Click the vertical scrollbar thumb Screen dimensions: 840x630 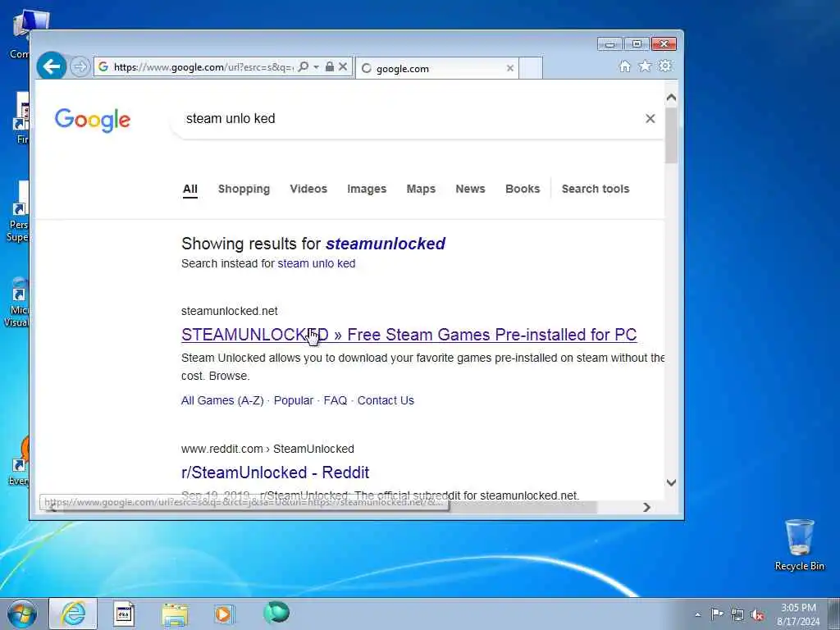click(671, 135)
